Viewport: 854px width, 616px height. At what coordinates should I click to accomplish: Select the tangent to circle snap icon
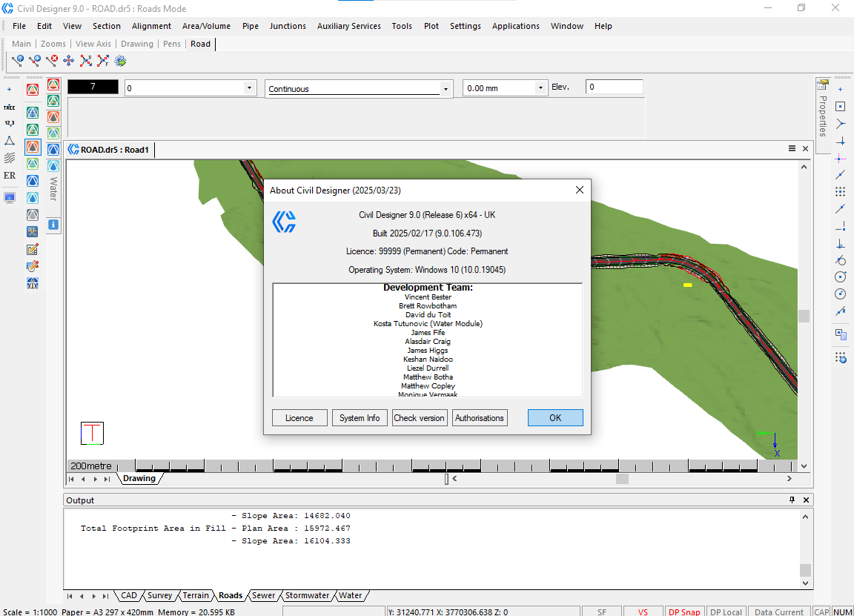click(x=841, y=260)
